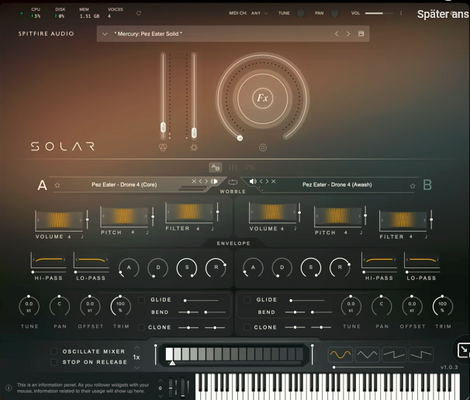Decrease the 1x rate multiplier arrow

(x=137, y=368)
